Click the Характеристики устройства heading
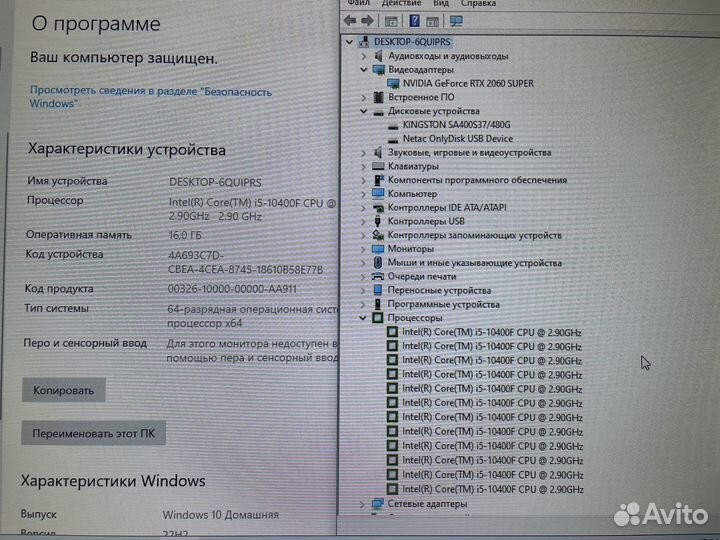Image resolution: width=720 pixels, height=540 pixels. [127, 150]
